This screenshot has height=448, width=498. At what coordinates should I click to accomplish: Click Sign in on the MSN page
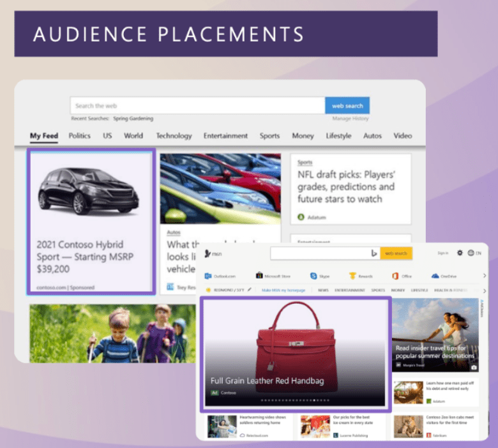(x=442, y=253)
